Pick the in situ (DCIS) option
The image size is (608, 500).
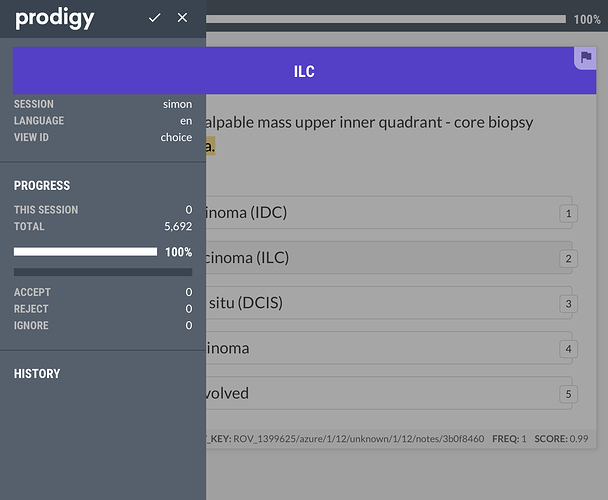coord(380,303)
